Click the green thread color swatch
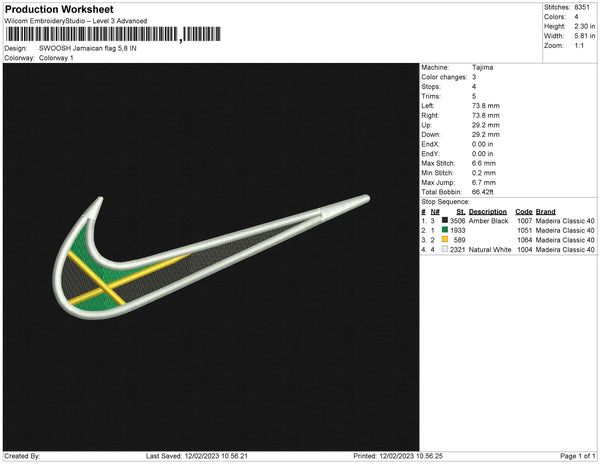Image resolution: width=600 pixels, height=464 pixels. [445, 230]
